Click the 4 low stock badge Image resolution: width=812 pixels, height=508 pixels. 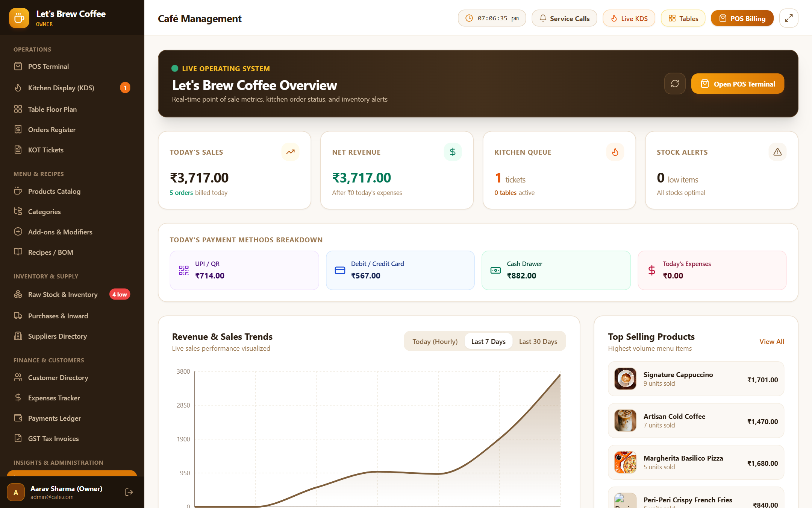coord(120,294)
